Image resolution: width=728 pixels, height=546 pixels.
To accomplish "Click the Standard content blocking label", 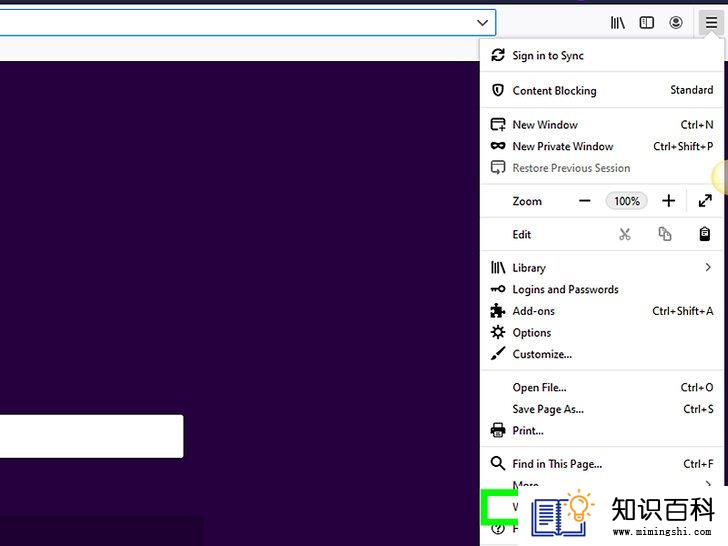I will coord(691,90).
